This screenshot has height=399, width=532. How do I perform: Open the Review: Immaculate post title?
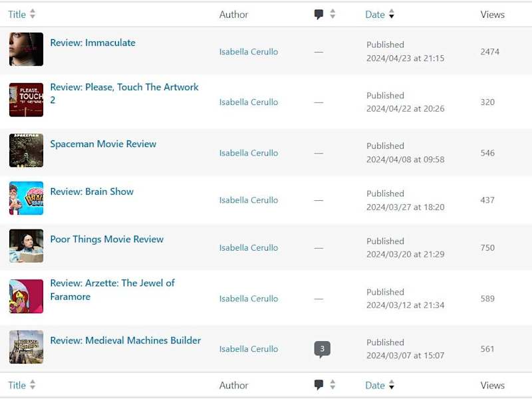coord(92,43)
